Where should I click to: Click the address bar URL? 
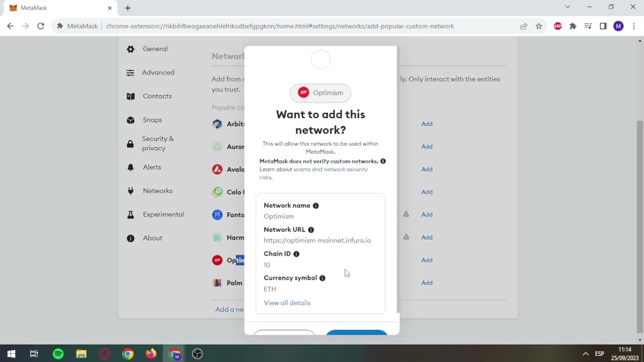[280, 26]
